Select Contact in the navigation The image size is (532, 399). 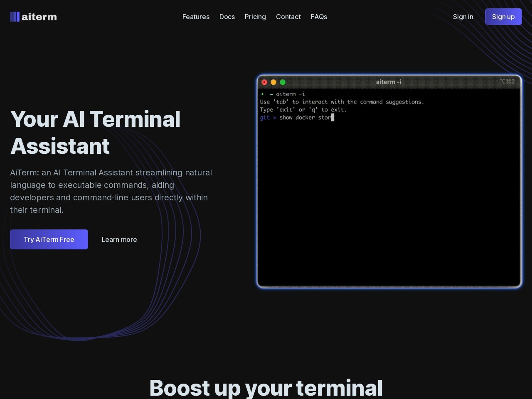click(288, 17)
